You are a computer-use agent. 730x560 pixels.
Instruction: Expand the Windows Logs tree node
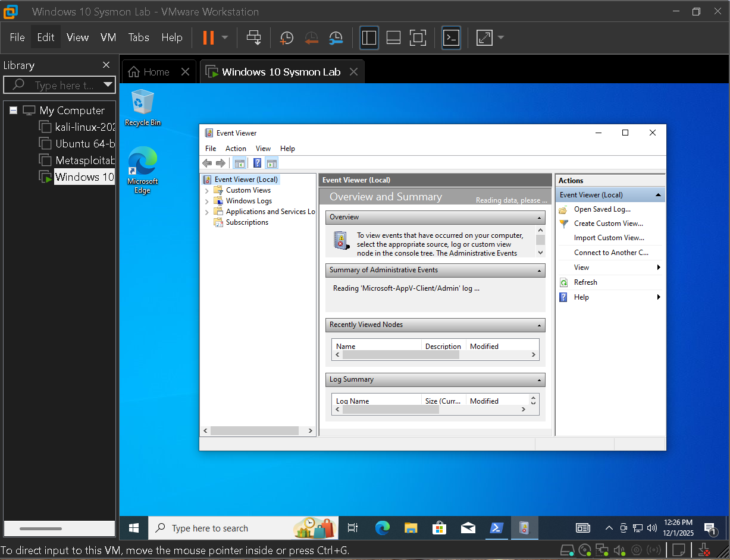tap(206, 200)
